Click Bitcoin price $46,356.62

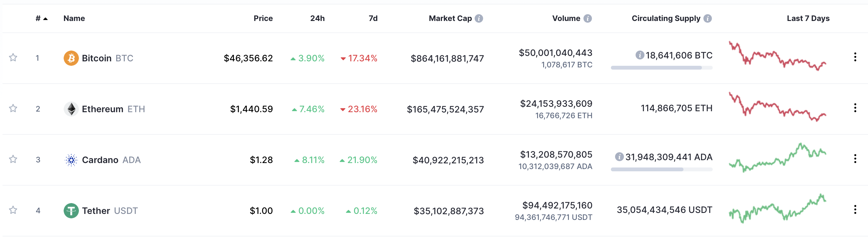[x=248, y=58]
